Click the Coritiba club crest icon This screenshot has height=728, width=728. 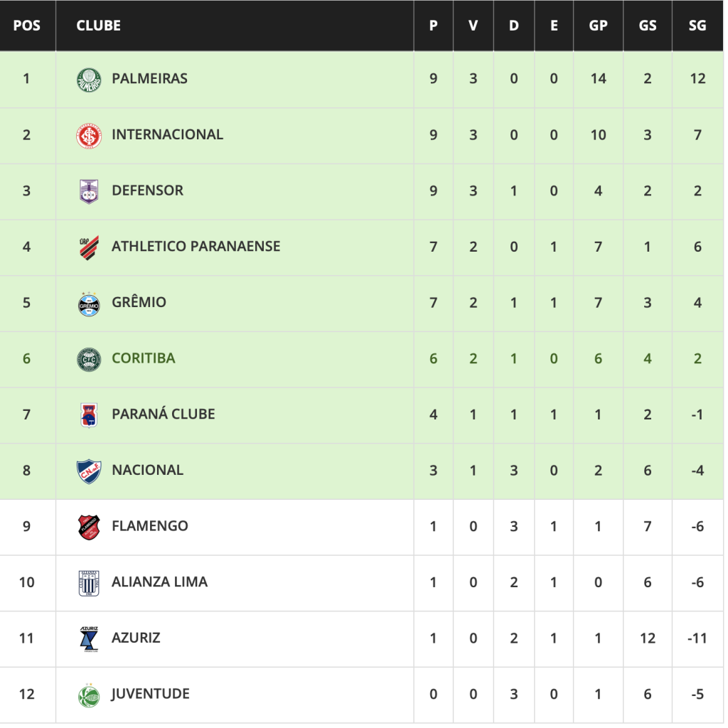click(x=89, y=359)
